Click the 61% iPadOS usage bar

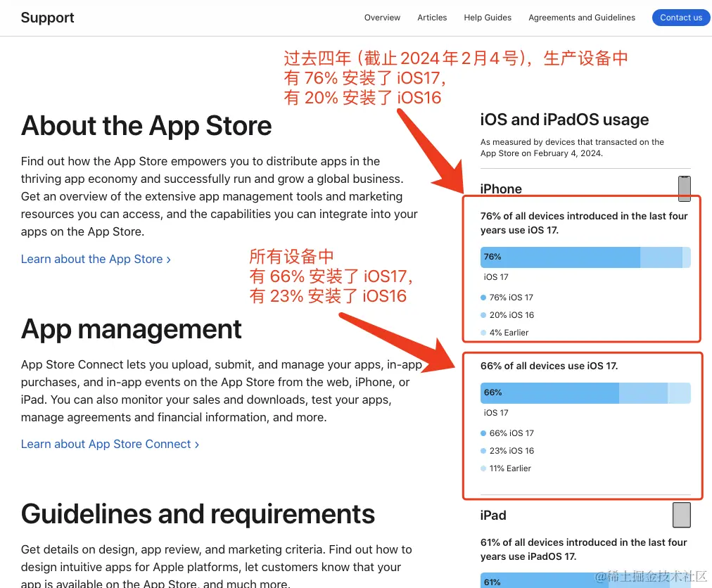coord(585,581)
